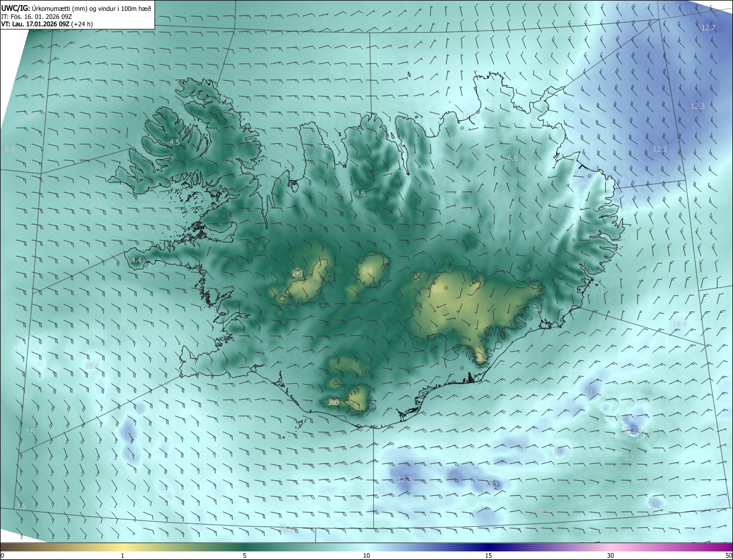Viewport: 733px width, 560px height.
Task: Click the 2.3 value label on the glacier
Action: point(297,274)
